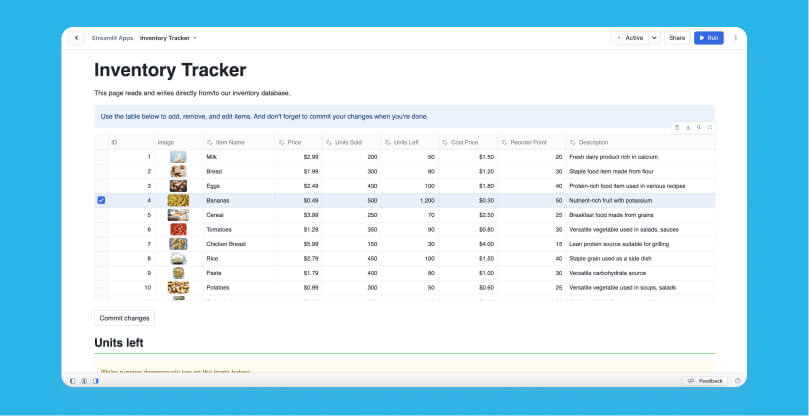Click the Streamlit Apps breadcrumb

click(112, 38)
